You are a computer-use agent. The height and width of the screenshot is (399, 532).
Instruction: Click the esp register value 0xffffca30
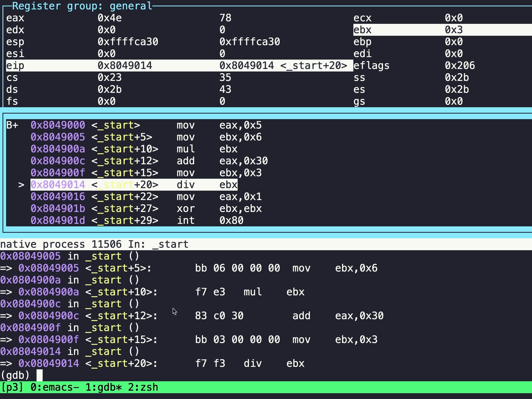click(x=128, y=42)
